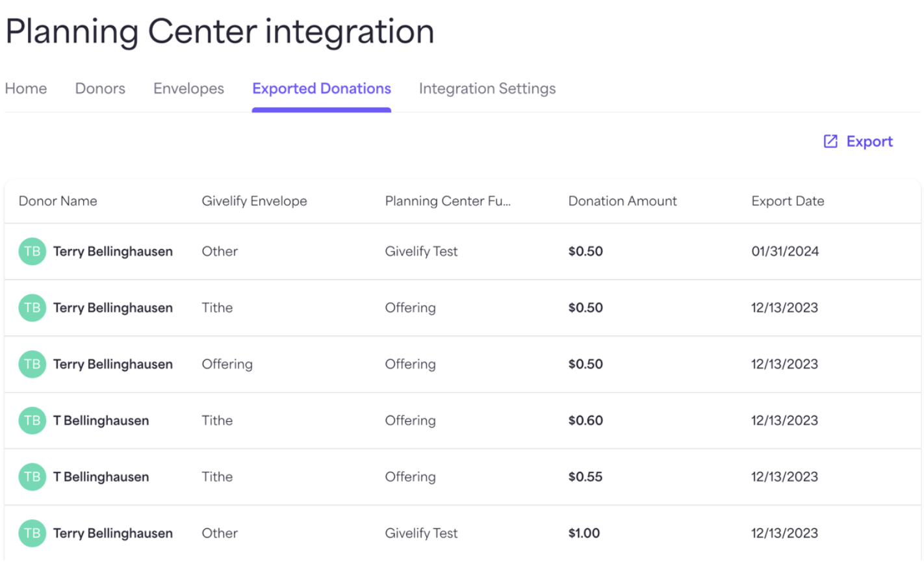Select the Exported Donations tab
924x568 pixels.
click(322, 88)
